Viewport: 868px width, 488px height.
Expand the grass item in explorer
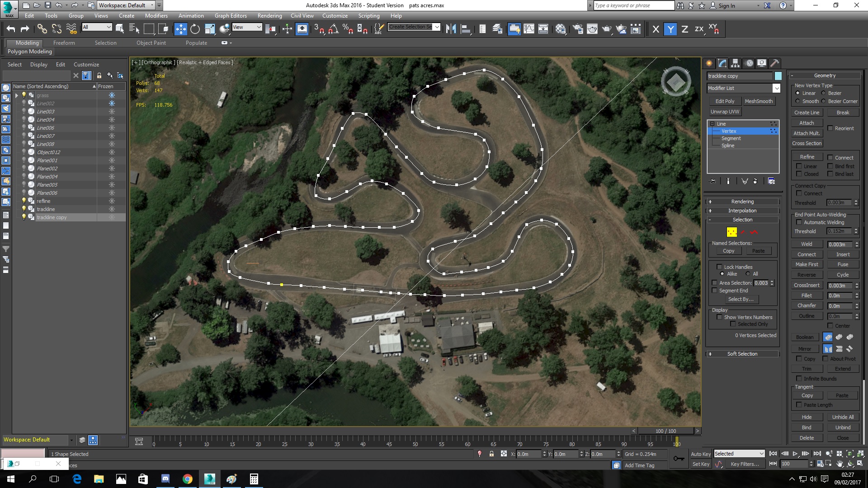click(x=17, y=95)
